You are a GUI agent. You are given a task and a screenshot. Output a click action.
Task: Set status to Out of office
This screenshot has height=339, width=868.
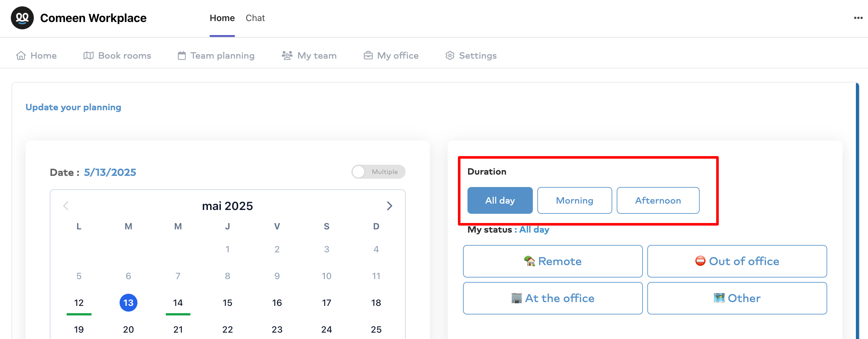pyautogui.click(x=737, y=261)
